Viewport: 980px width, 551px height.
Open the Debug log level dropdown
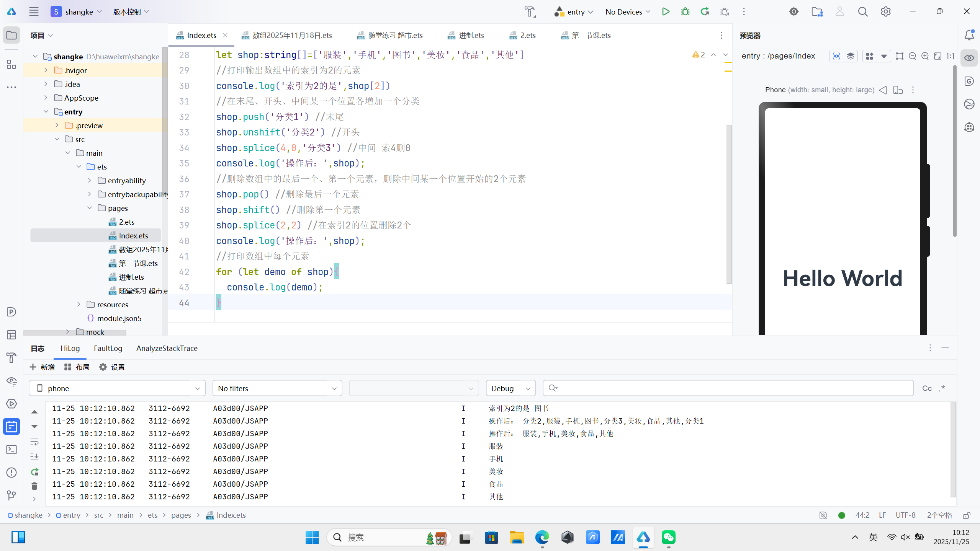point(510,388)
